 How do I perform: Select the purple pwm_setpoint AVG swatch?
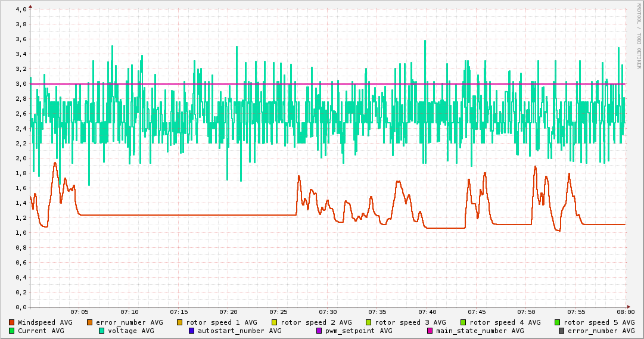(319, 331)
